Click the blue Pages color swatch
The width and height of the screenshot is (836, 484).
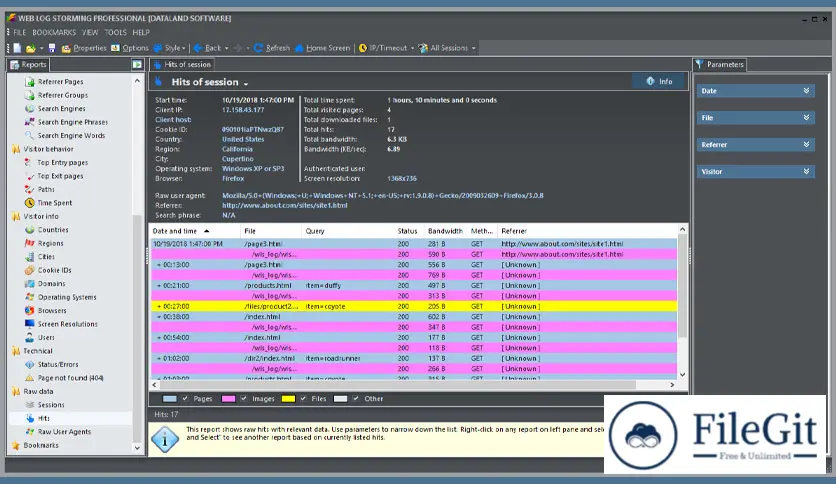pyautogui.click(x=170, y=399)
